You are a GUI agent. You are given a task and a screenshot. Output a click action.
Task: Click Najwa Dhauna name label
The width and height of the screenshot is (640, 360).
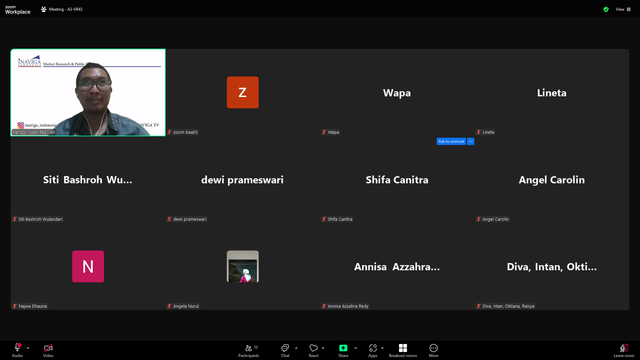30,306
